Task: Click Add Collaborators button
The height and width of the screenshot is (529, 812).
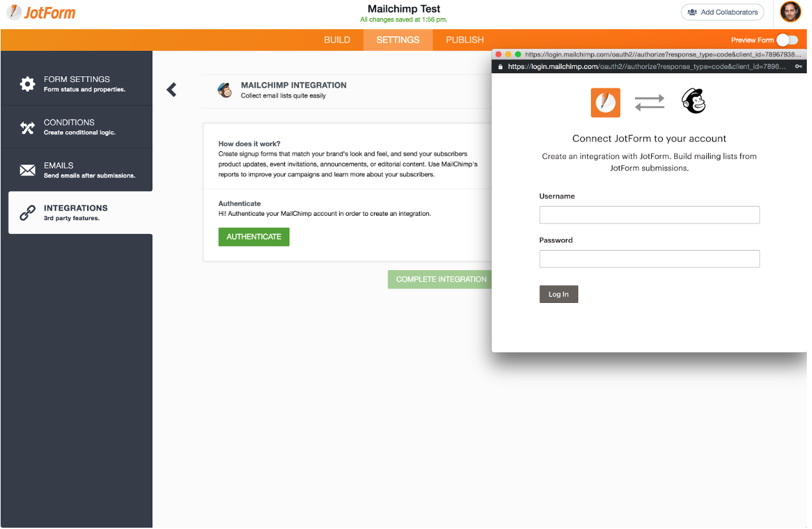Action: (723, 12)
